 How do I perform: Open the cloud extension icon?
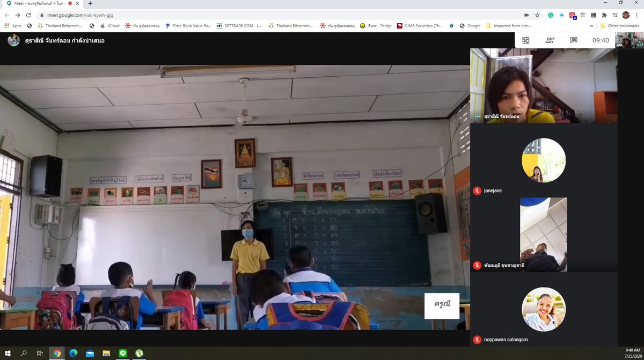click(561, 15)
